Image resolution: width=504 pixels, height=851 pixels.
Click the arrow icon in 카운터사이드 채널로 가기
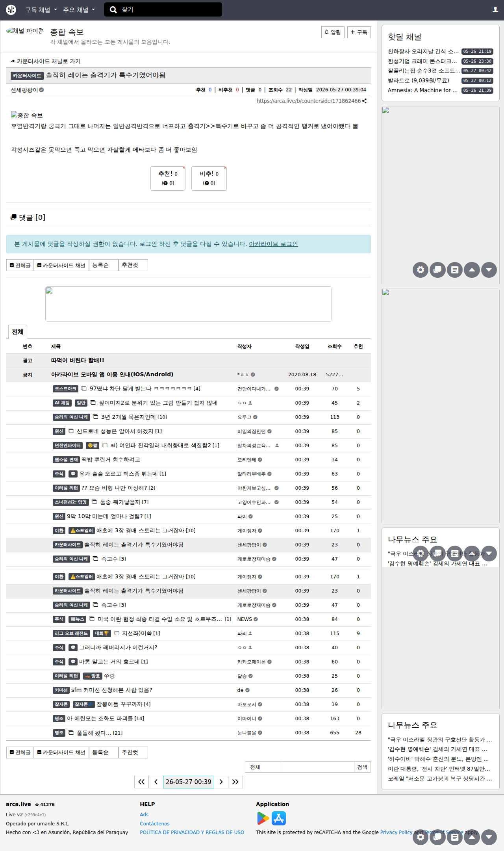pos(13,61)
